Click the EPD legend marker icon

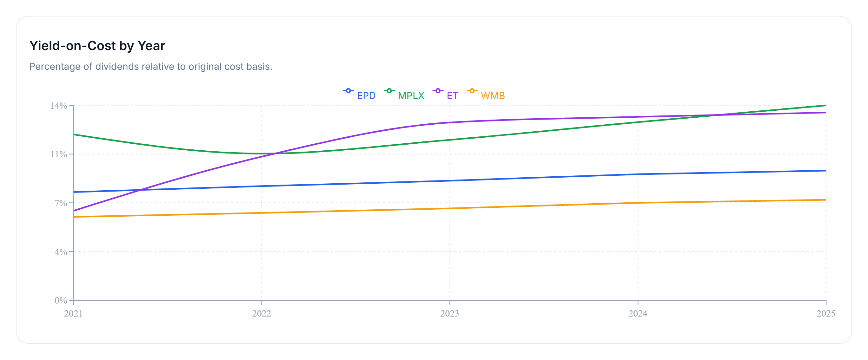[x=348, y=91]
